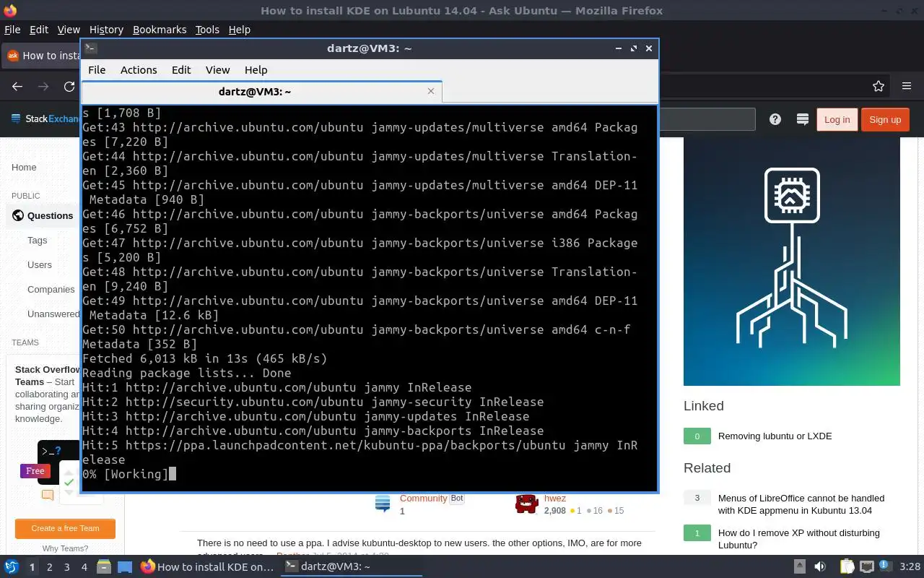Open the terminal File menu
924x578 pixels.
(x=97, y=70)
